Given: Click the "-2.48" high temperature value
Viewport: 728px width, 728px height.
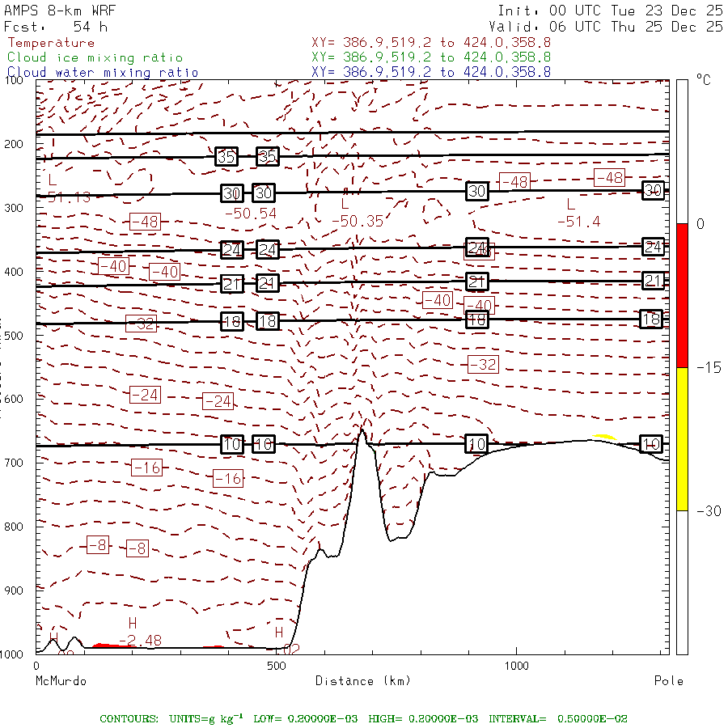Looking at the screenshot, I should (x=140, y=641).
